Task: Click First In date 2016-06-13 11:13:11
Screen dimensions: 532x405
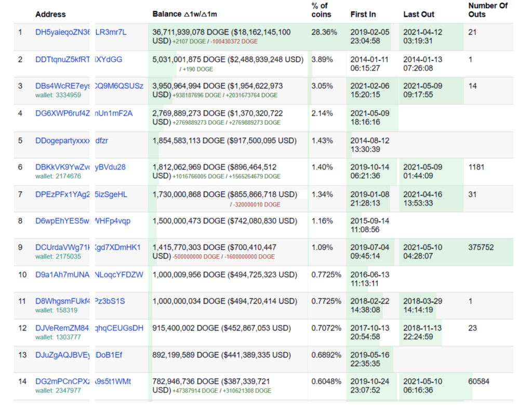Action: (370, 279)
